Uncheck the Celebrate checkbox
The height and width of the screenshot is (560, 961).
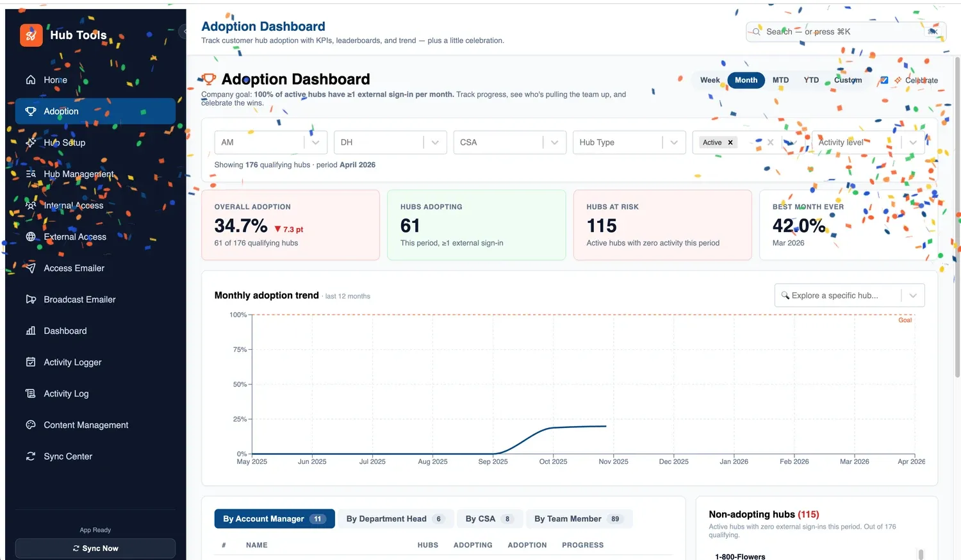(x=884, y=81)
